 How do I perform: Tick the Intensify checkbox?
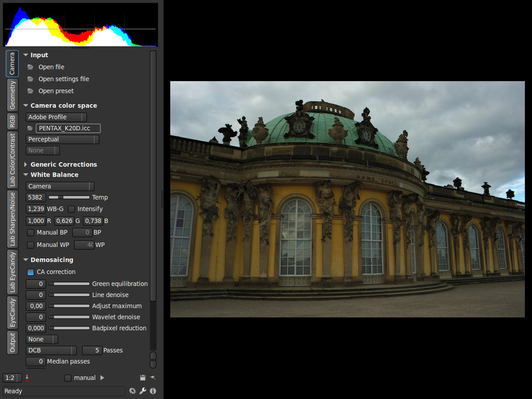click(x=71, y=209)
